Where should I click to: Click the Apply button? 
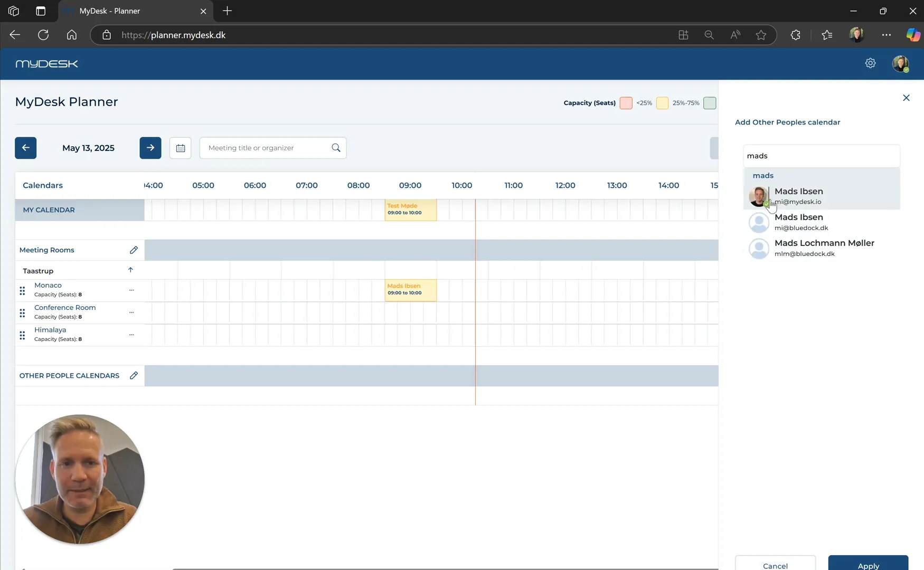pos(868,563)
